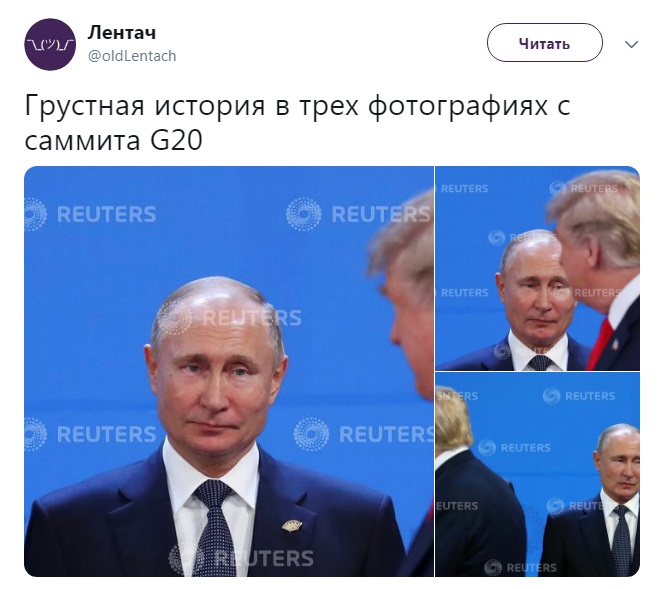This screenshot has width=671, height=589.
Task: Click the Лентач display name
Action: point(122,33)
